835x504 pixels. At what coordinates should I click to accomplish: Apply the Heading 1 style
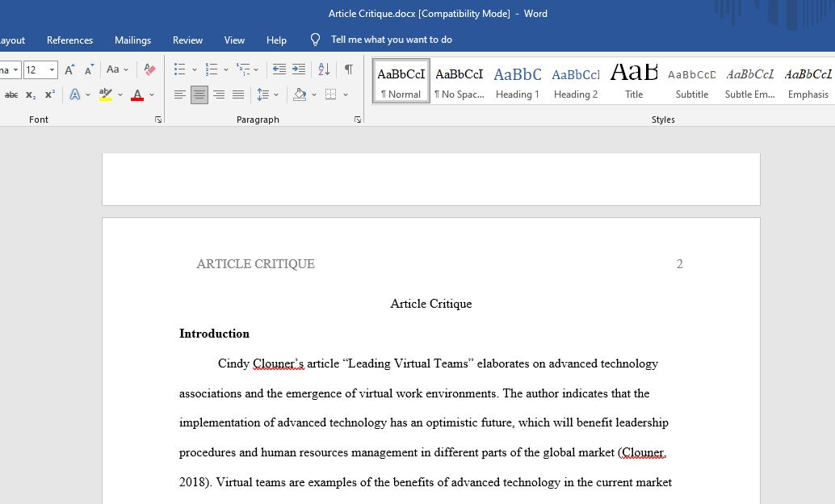(x=517, y=81)
